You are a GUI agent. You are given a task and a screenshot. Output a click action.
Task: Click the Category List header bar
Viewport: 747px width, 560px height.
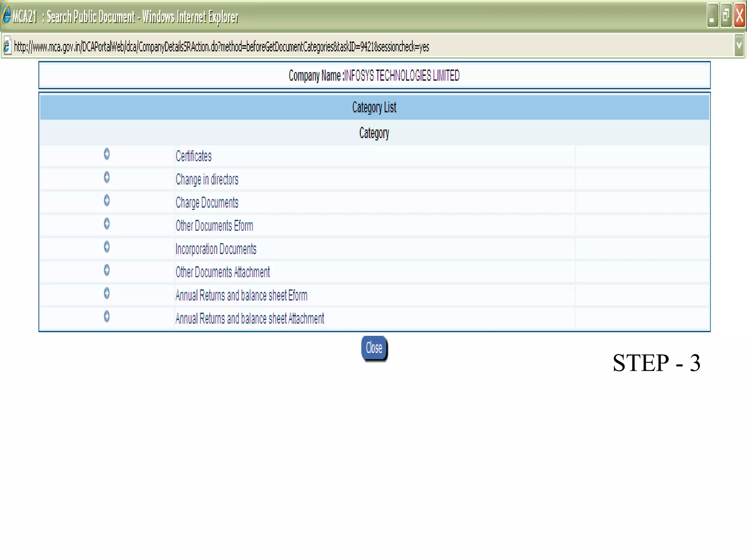(374, 108)
